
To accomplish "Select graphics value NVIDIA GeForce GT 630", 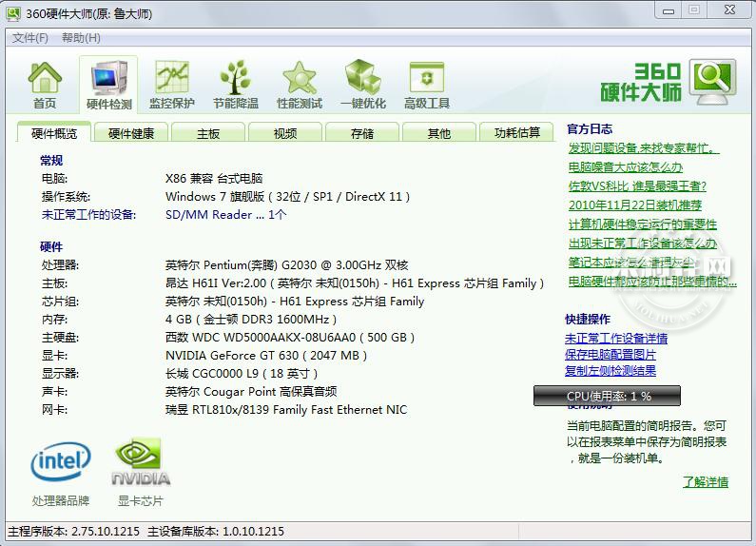I will (266, 356).
